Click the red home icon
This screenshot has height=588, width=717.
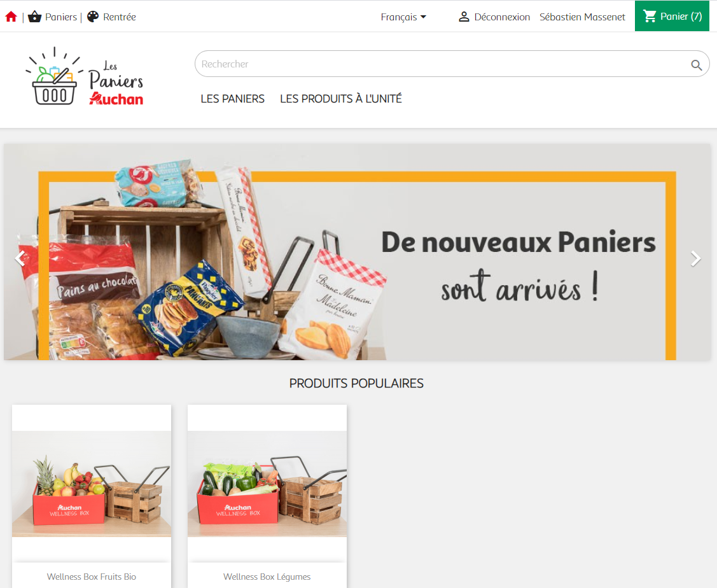[11, 17]
